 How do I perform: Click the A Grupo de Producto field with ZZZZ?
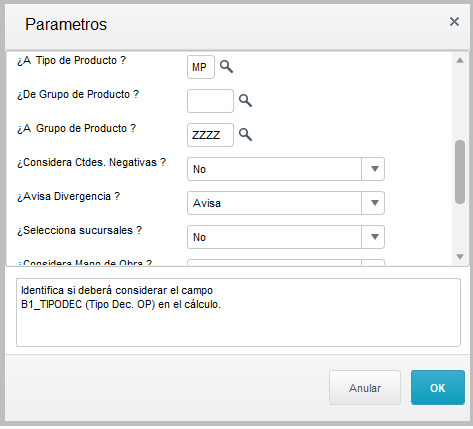[x=210, y=135]
